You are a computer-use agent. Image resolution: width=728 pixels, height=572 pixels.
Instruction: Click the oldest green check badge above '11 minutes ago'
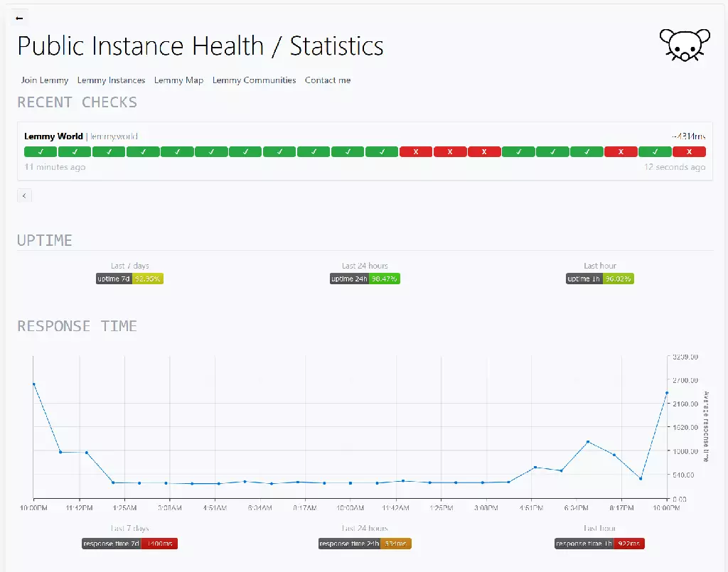click(x=41, y=151)
